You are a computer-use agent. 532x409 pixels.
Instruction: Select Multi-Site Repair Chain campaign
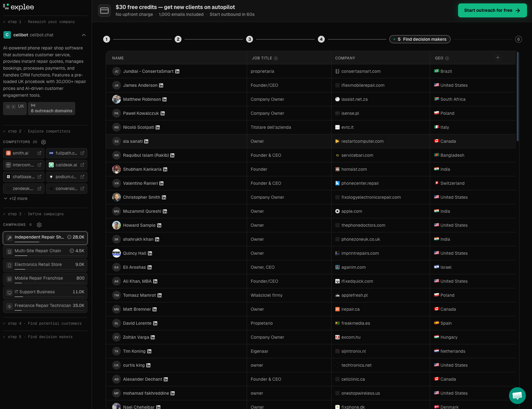click(x=45, y=252)
